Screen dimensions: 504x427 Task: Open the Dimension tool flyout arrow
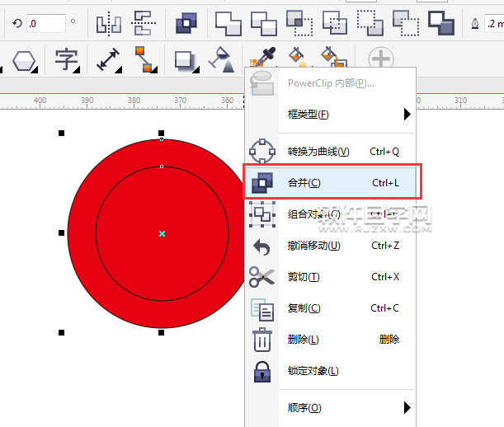pyautogui.click(x=119, y=69)
